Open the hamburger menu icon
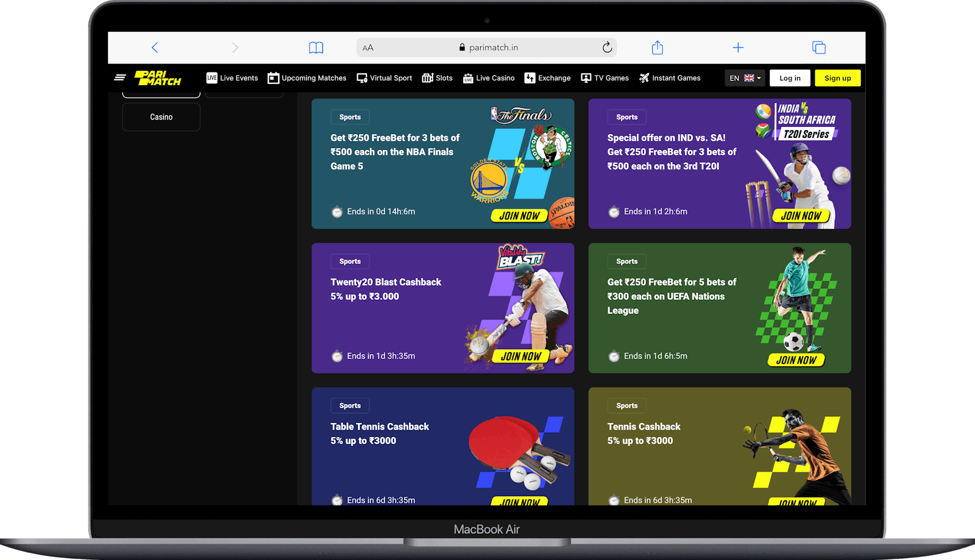The image size is (975, 560). 120,77
